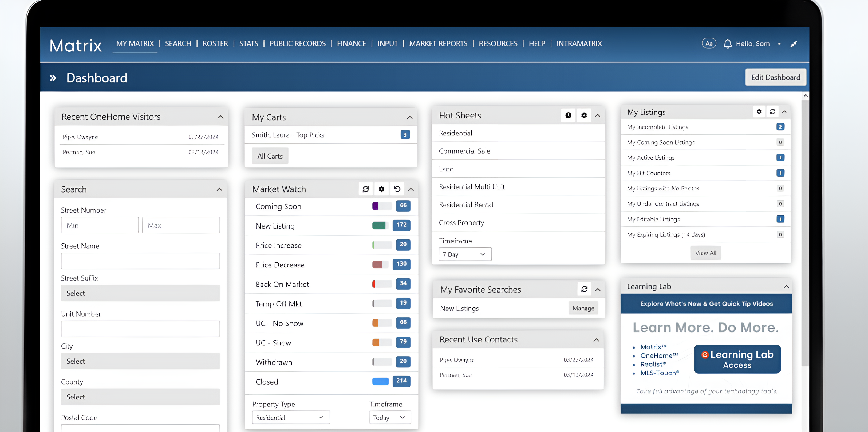Click the Smith, Laura cart count badge

point(405,135)
